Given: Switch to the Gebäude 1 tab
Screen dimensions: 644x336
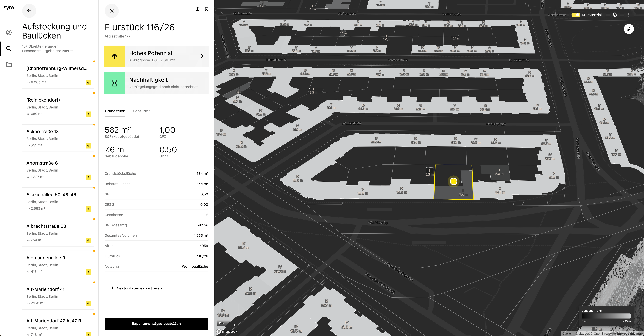Looking at the screenshot, I should click(142, 111).
